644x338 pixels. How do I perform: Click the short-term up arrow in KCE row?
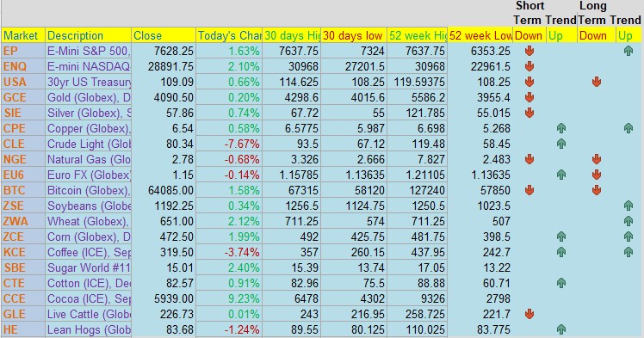tap(561, 252)
